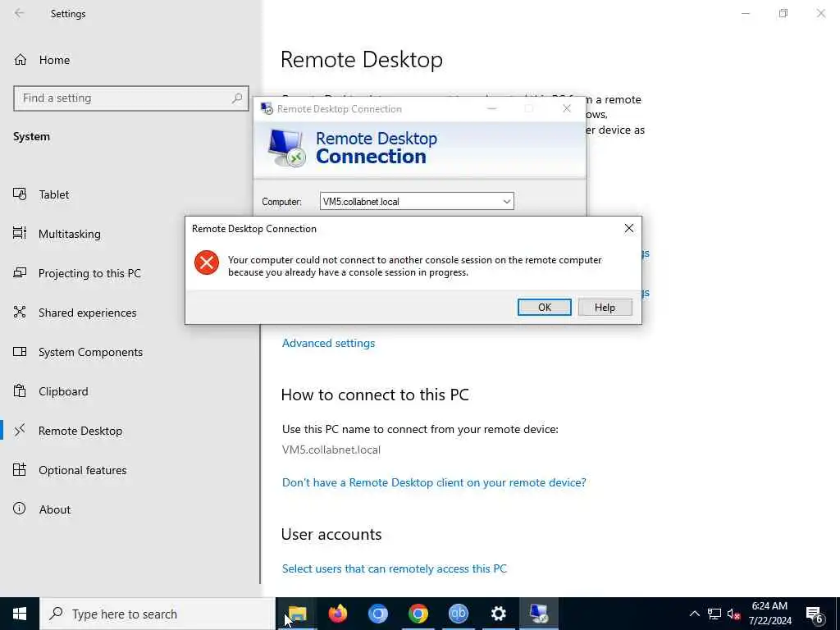Click the Shared experiences icon
This screenshot has width=840, height=630.
click(x=20, y=312)
